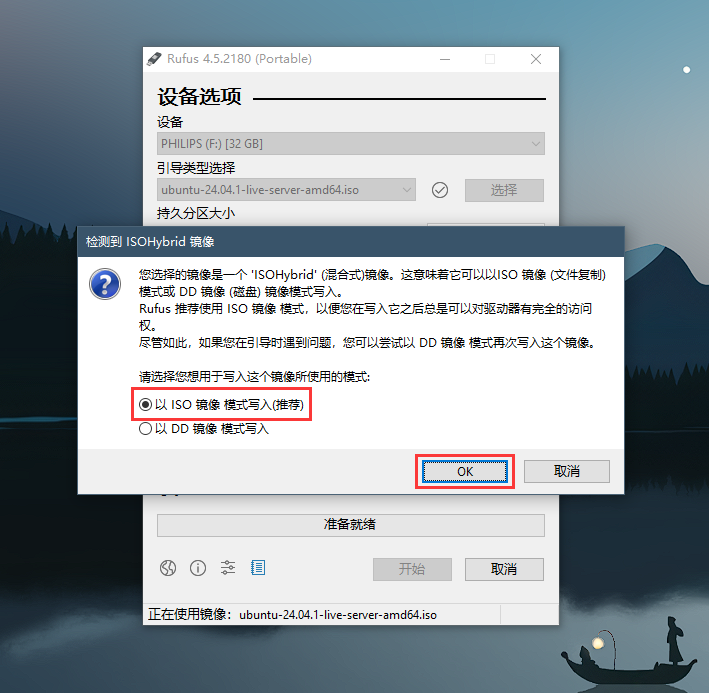The image size is (709, 693).
Task: Open the language globe icon
Action: [x=168, y=568]
